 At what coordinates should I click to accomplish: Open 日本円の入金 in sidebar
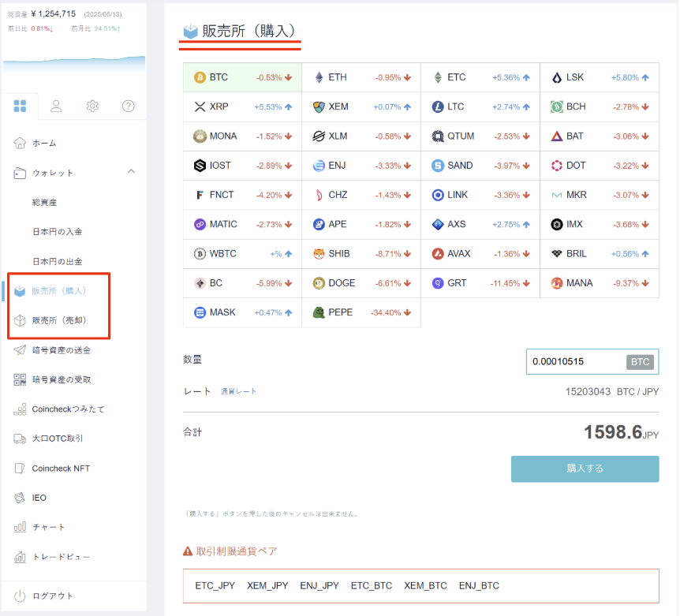coord(58,232)
